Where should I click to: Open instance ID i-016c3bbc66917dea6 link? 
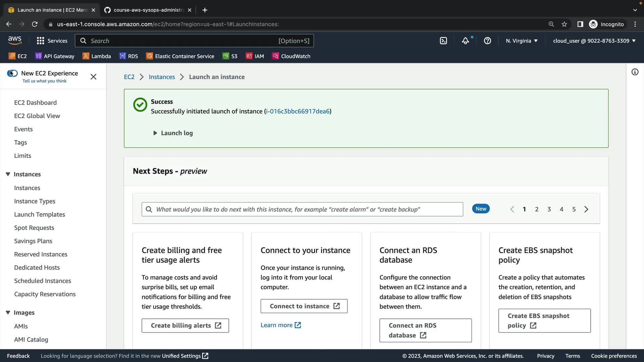click(298, 111)
